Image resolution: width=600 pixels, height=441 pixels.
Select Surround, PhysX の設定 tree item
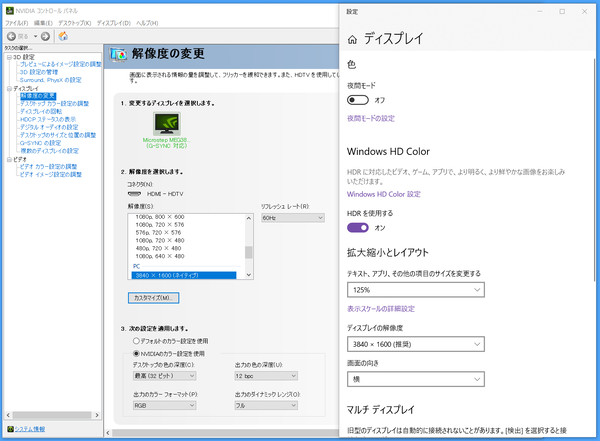tap(51, 80)
